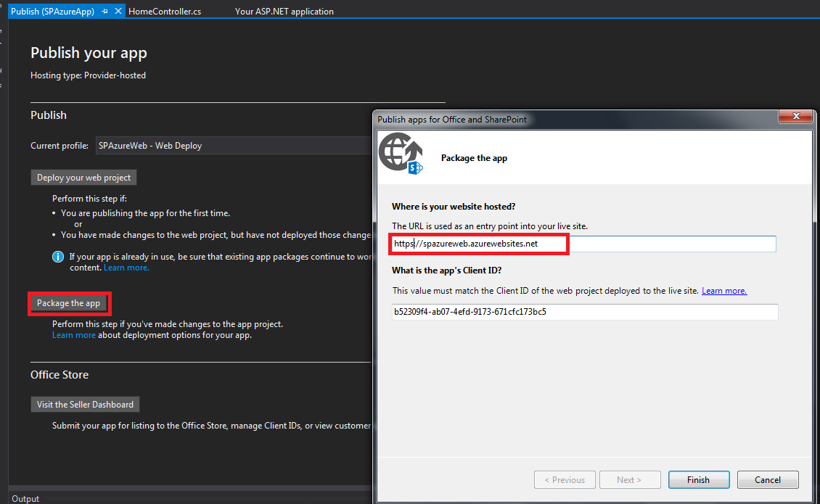Click the SharePoint app package icon in dialog header
Viewport: 820px width, 504px height.
point(400,153)
